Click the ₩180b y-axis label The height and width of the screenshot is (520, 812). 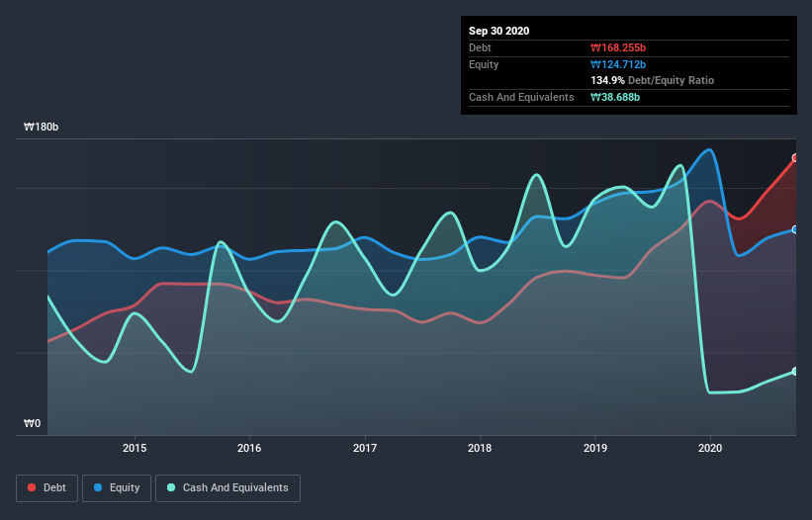pos(41,127)
